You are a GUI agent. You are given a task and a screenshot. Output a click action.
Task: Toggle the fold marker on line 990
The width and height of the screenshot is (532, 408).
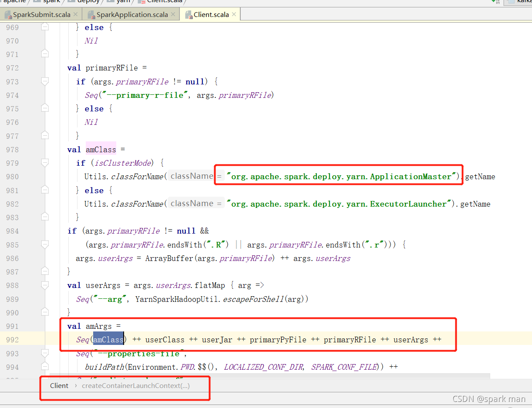click(45, 312)
